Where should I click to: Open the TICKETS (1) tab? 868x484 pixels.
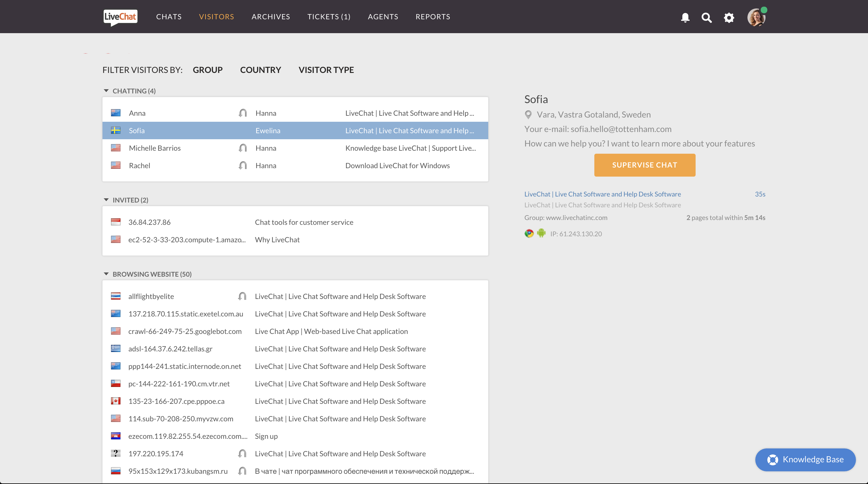[329, 17]
